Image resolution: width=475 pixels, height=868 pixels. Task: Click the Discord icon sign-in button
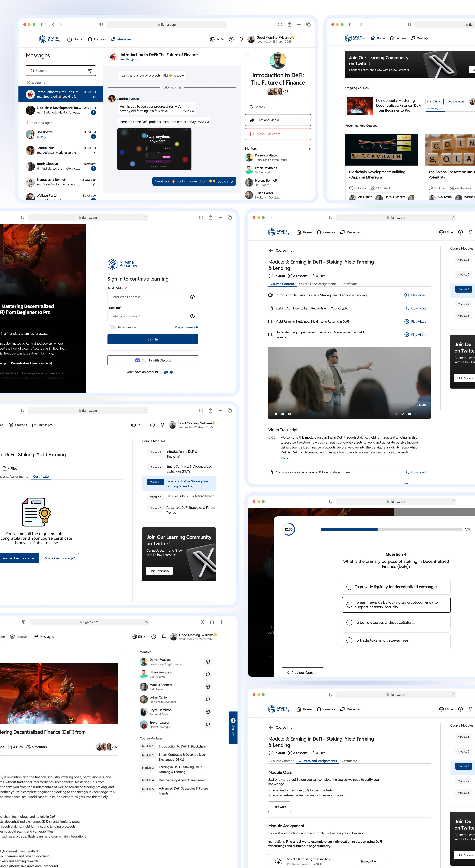(153, 360)
